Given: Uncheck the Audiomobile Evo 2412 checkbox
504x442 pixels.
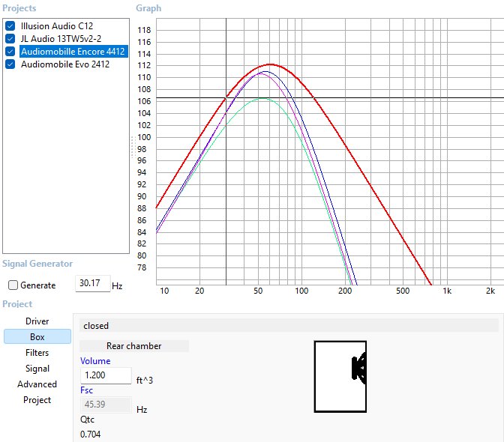Looking at the screenshot, I should click(10, 64).
